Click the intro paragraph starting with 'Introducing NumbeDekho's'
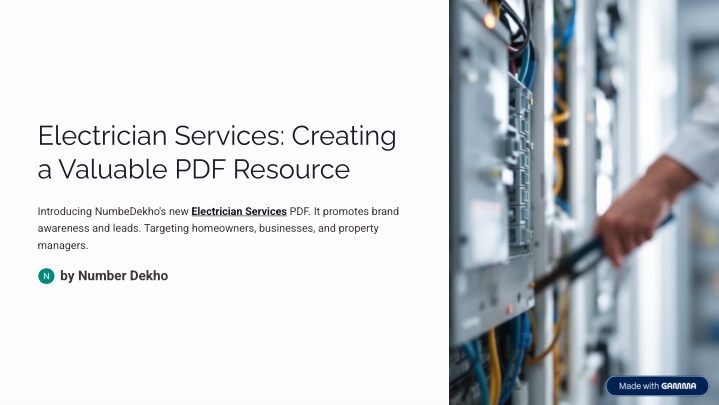719x405 pixels. [x=218, y=228]
